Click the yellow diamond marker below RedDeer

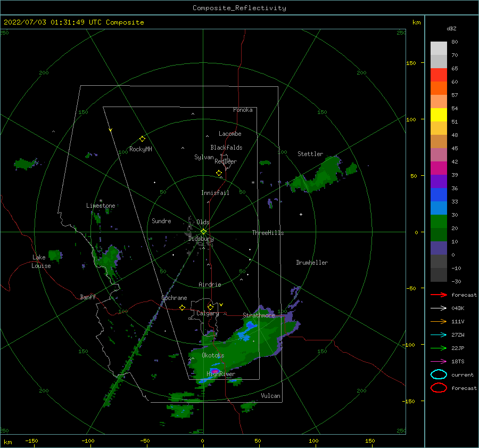point(219,173)
